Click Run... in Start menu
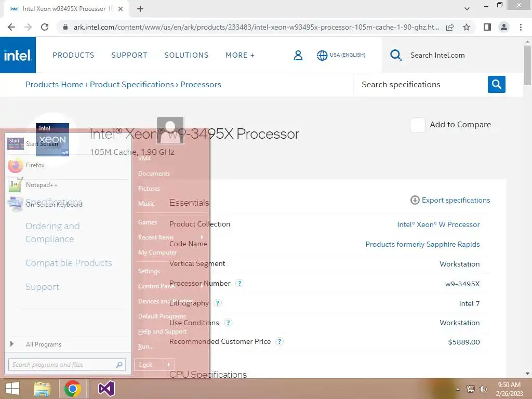This screenshot has width=532, height=399. pyautogui.click(x=145, y=347)
